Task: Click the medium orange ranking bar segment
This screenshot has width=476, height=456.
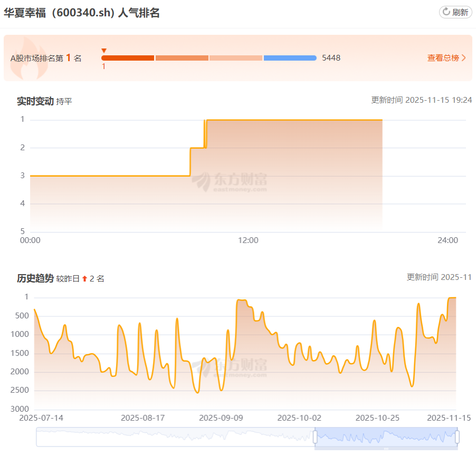Action: coord(182,58)
